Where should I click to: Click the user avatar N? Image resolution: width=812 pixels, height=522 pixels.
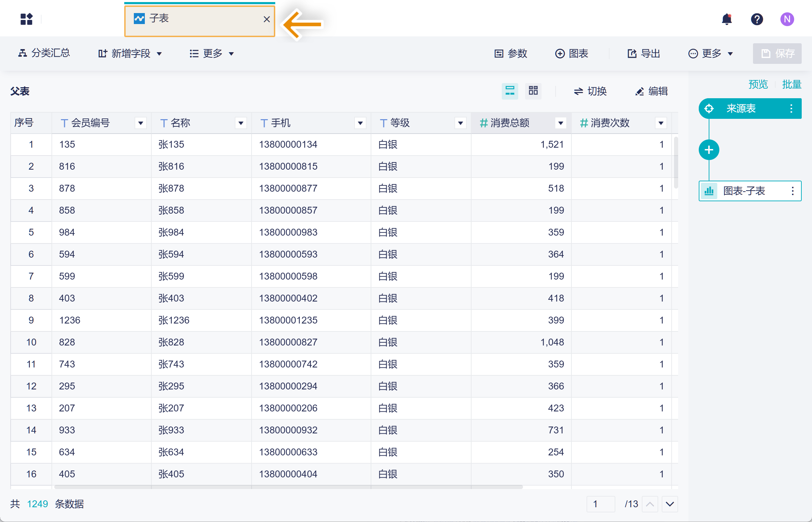pos(787,19)
